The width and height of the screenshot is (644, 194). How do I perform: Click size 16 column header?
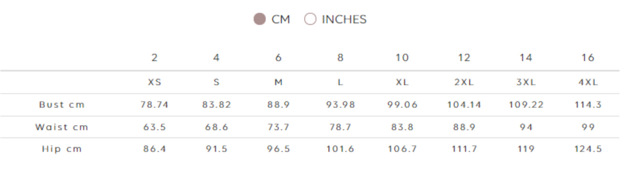[588, 57]
